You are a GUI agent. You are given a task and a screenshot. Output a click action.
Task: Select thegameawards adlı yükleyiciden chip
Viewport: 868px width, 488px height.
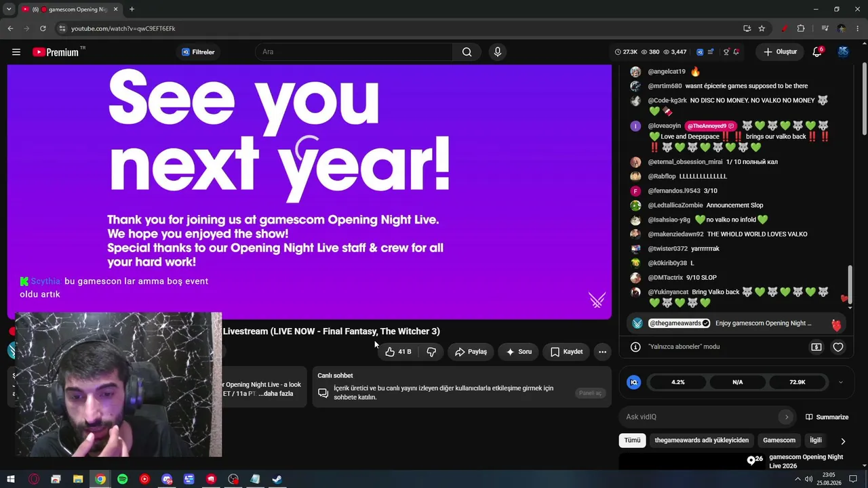click(x=702, y=441)
